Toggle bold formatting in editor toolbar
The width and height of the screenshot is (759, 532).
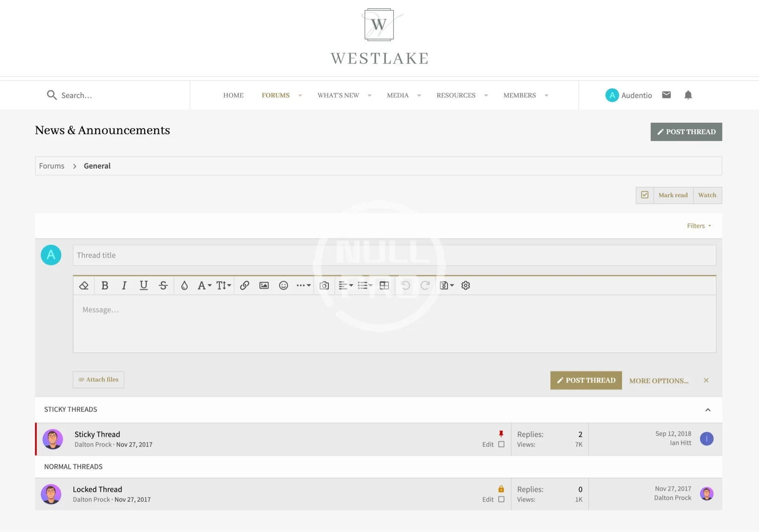(105, 286)
